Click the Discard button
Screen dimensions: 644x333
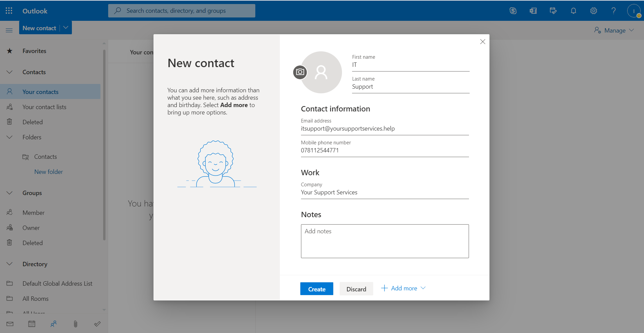tap(356, 289)
